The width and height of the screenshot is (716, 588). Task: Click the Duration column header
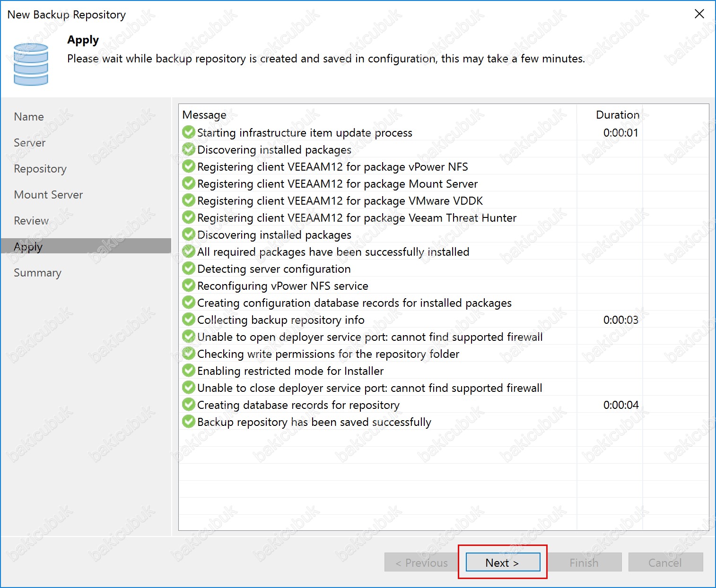point(618,115)
